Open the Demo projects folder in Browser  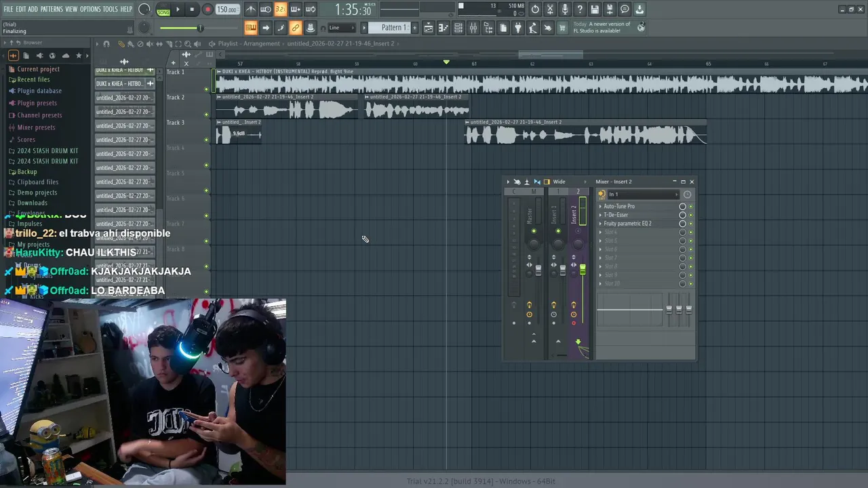click(x=37, y=192)
